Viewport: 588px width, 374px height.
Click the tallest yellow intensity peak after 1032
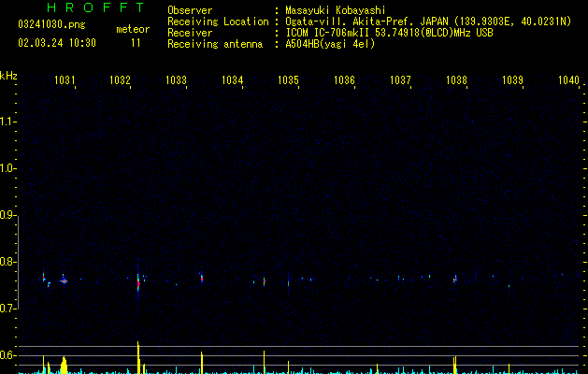tap(138, 357)
